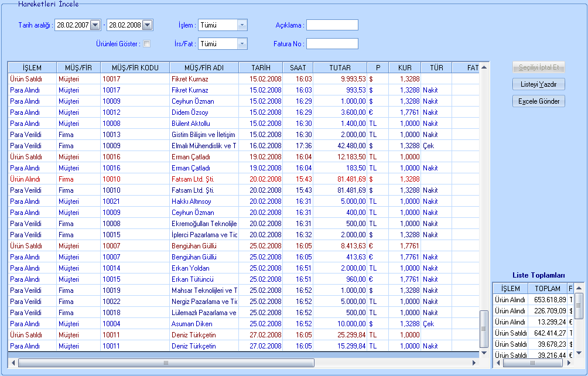Click the Excele Gönder button
Viewport: 588px width, 376px height.
pyautogui.click(x=539, y=101)
